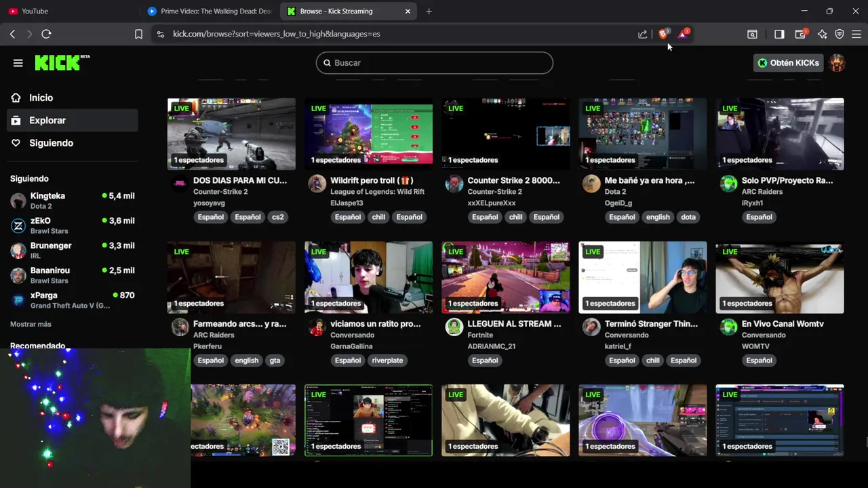Open browser main menu icon
The image size is (868, 488).
tap(856, 34)
